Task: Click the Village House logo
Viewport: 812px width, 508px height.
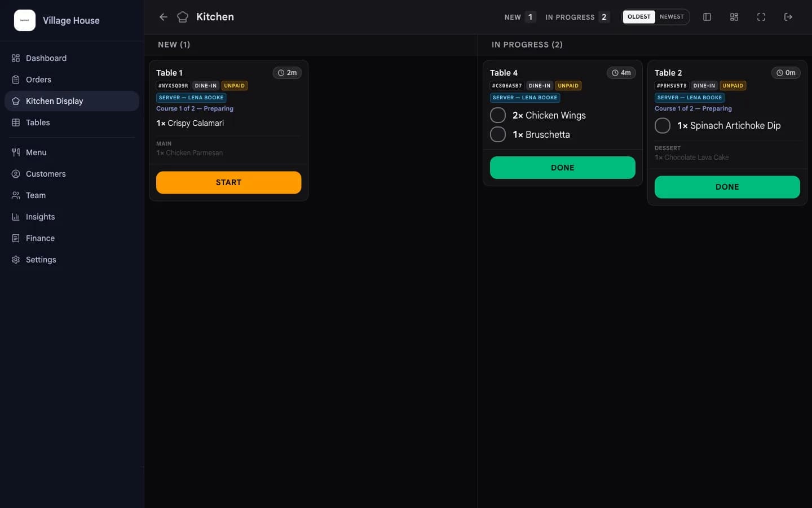Action: (x=25, y=20)
